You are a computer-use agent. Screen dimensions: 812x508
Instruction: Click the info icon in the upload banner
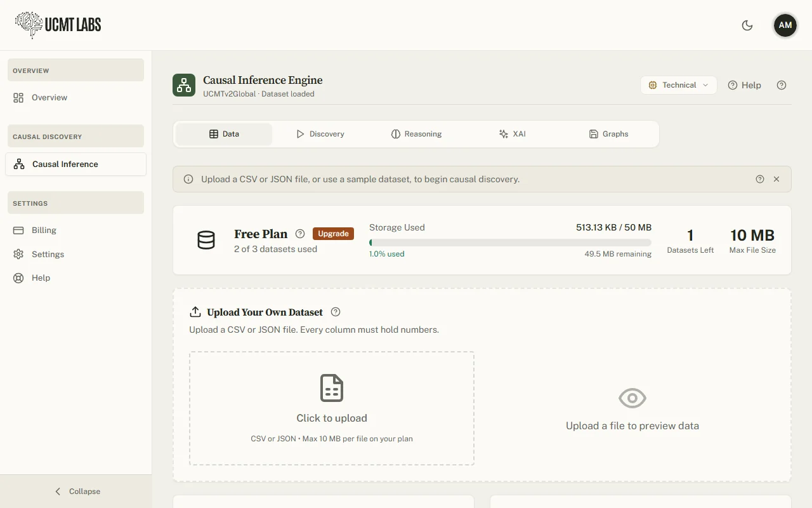(188, 179)
